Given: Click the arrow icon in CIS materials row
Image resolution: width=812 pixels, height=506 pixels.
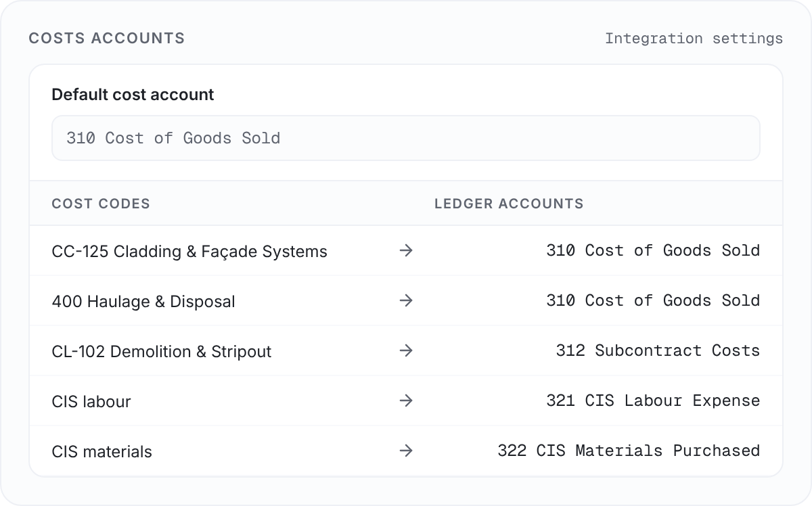Looking at the screenshot, I should [406, 451].
